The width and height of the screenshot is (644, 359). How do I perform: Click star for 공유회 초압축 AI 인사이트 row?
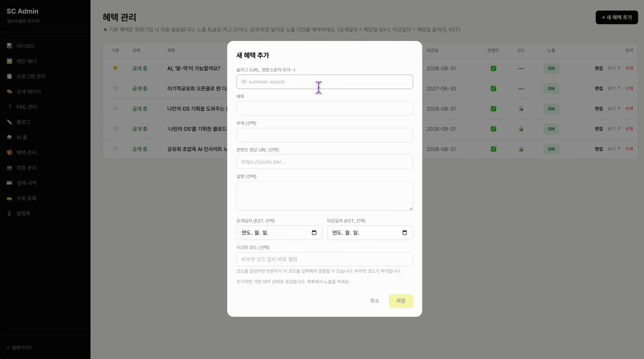click(x=116, y=149)
